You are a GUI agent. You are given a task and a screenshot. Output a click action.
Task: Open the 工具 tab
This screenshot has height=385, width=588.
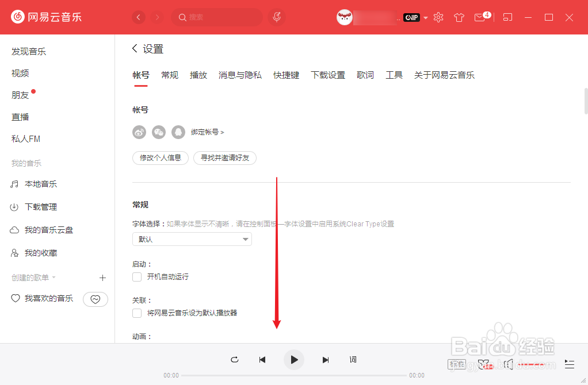(x=394, y=75)
